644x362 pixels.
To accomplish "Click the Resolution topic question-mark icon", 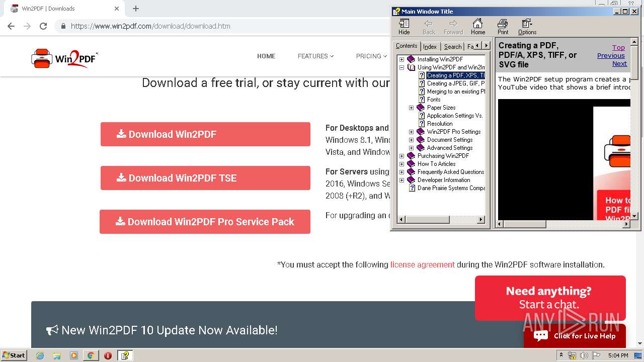I will pos(422,124).
